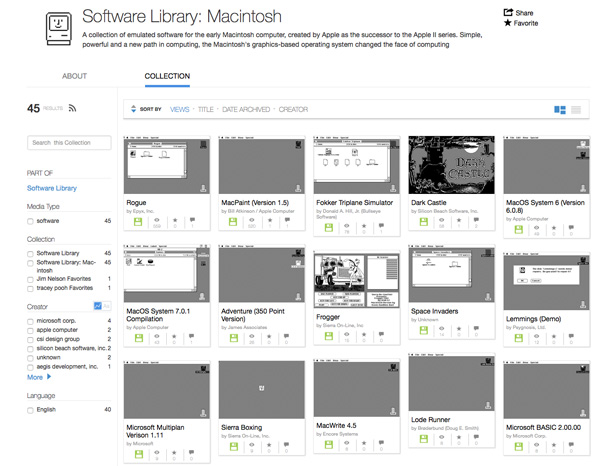Open the Software Library link
The width and height of the screenshot is (600, 466).
(x=52, y=188)
